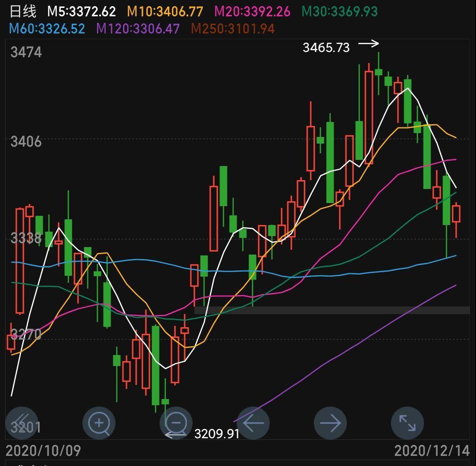This screenshot has width=476, height=466.
Task: Click the 3406 price axis label
Action: 26,142
